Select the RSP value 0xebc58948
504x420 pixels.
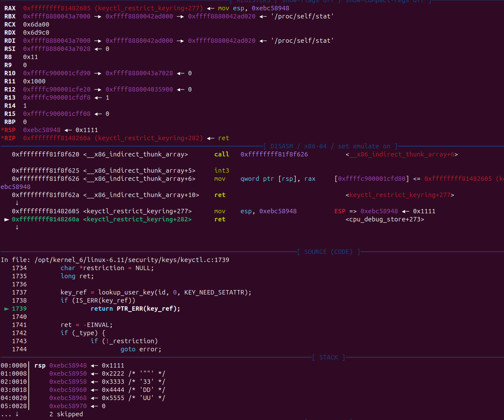[42, 130]
